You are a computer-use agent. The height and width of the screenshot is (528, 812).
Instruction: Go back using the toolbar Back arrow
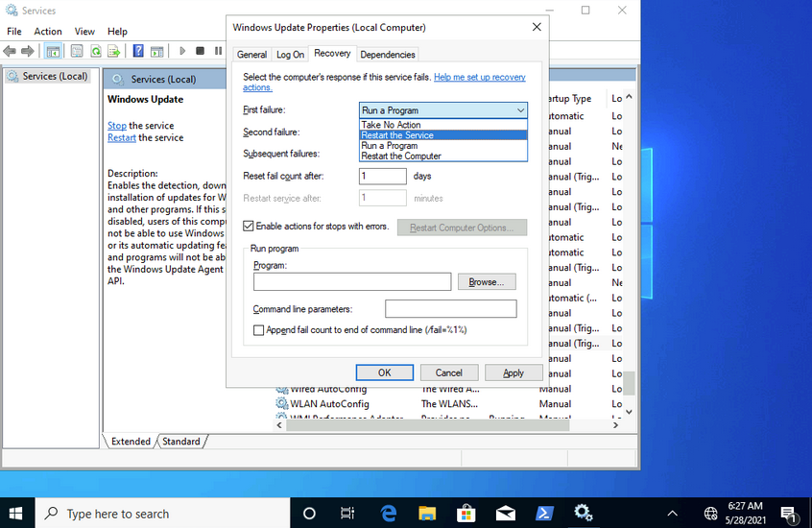coord(10,51)
